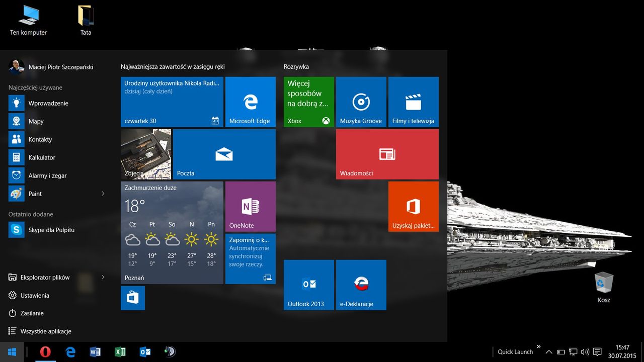Click the Quick Launch toolbar label
Screen dimensions: 644x362
[x=515, y=352]
